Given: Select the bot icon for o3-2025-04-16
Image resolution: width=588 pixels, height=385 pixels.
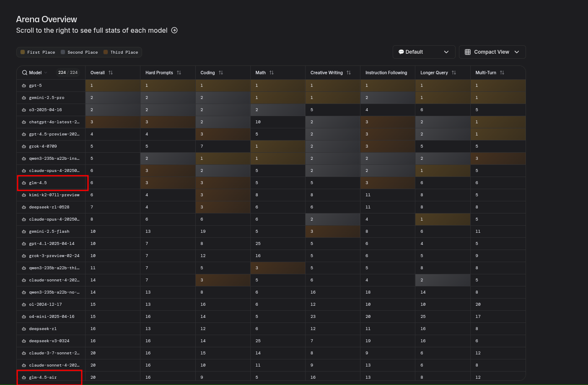Looking at the screenshot, I should point(24,110).
